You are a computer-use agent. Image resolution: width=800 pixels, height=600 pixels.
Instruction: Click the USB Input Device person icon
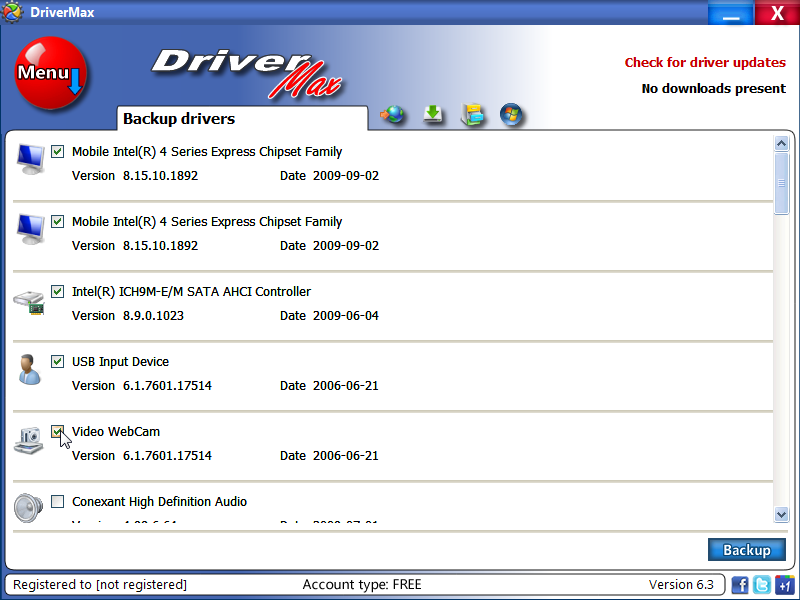coord(28,370)
